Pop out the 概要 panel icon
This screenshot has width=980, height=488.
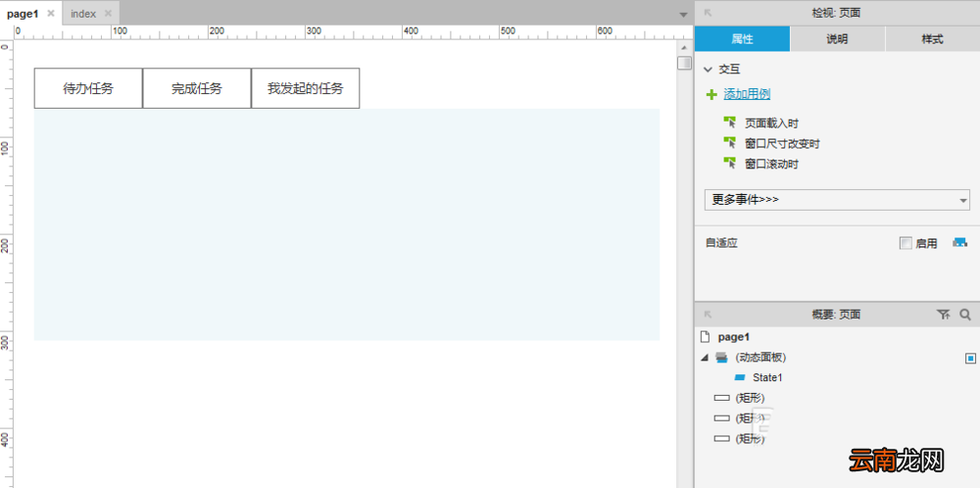[x=709, y=315]
